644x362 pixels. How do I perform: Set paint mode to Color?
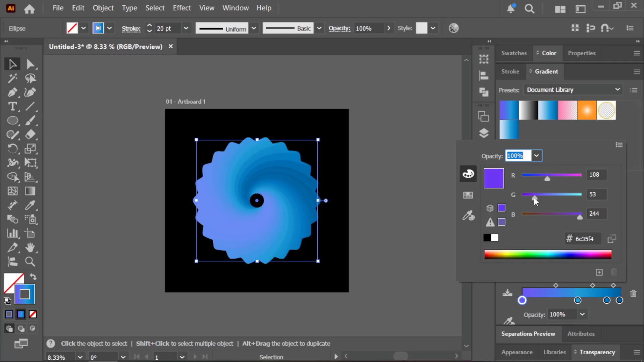click(9, 314)
